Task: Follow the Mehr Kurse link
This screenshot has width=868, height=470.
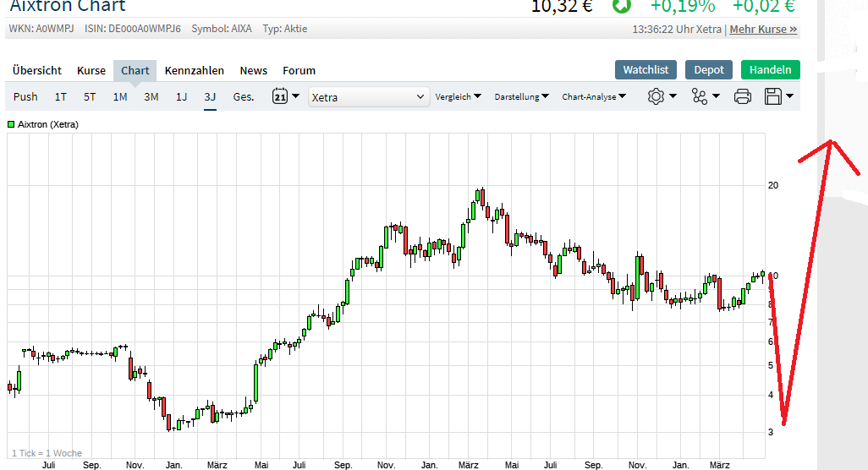Action: (763, 29)
